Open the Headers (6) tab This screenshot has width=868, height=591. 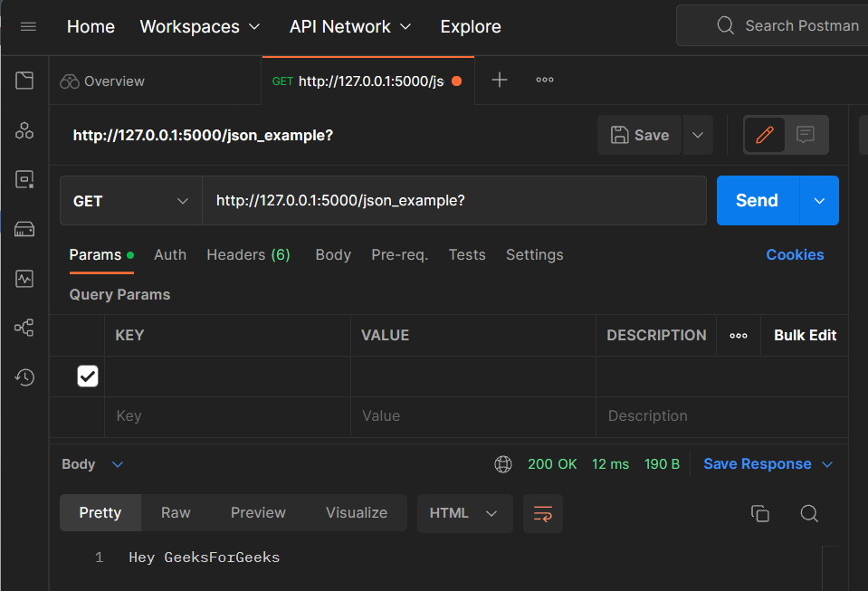tap(248, 255)
